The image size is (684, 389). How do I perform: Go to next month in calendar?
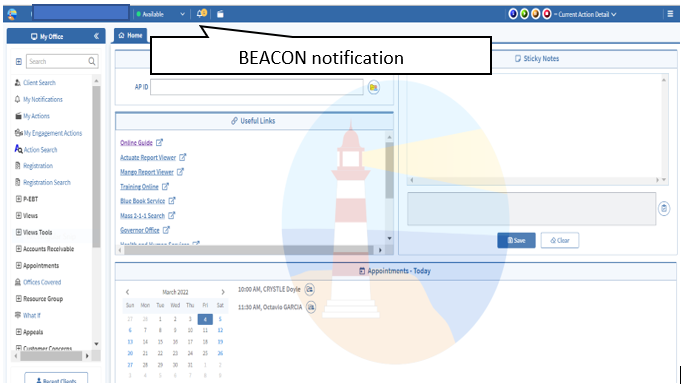coord(223,292)
